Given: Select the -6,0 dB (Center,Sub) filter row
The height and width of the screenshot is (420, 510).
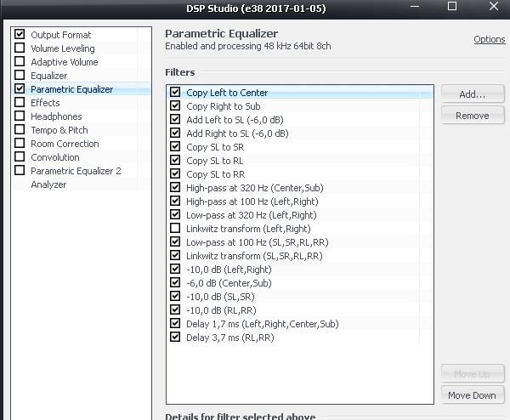Looking at the screenshot, I should (229, 283).
